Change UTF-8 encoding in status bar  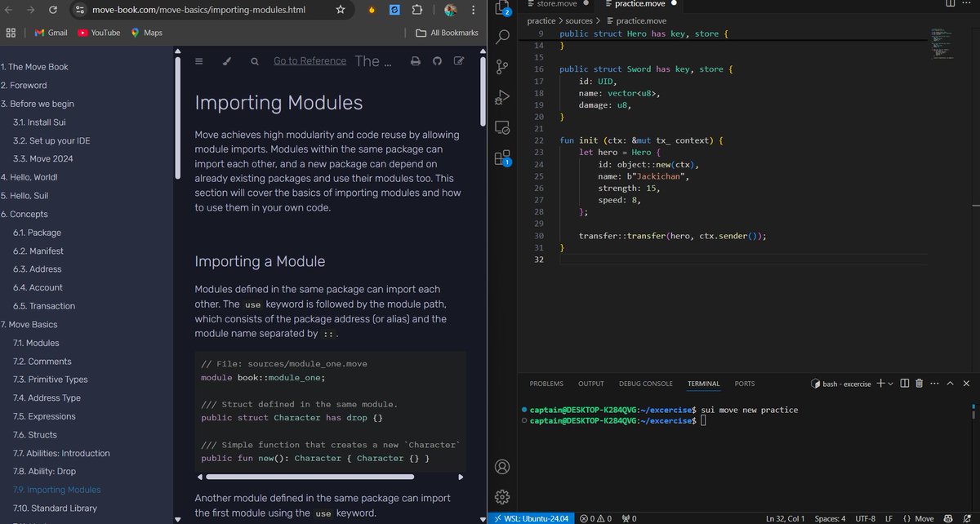click(x=866, y=518)
